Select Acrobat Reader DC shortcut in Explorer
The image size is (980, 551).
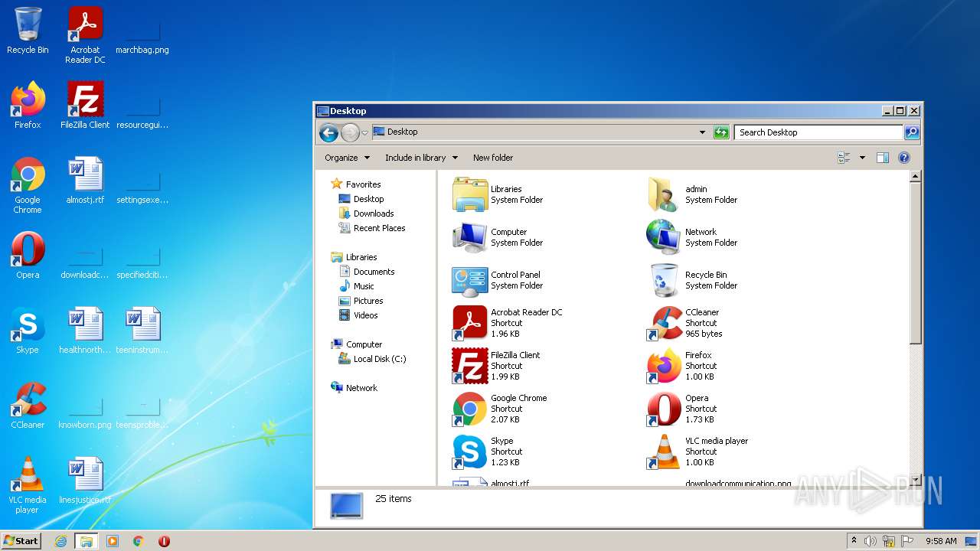470,323
